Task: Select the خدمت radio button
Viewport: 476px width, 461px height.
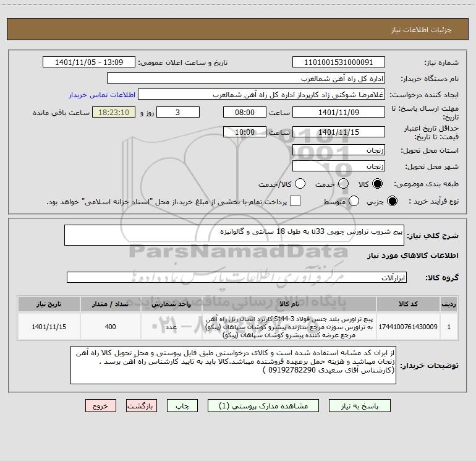Action: pos(343,184)
